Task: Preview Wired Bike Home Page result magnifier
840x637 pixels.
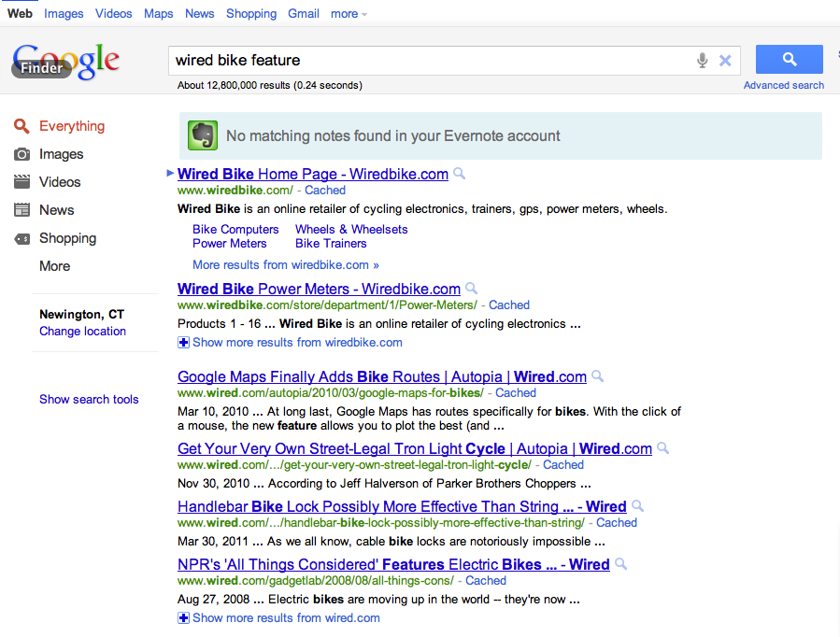Action: (459, 174)
